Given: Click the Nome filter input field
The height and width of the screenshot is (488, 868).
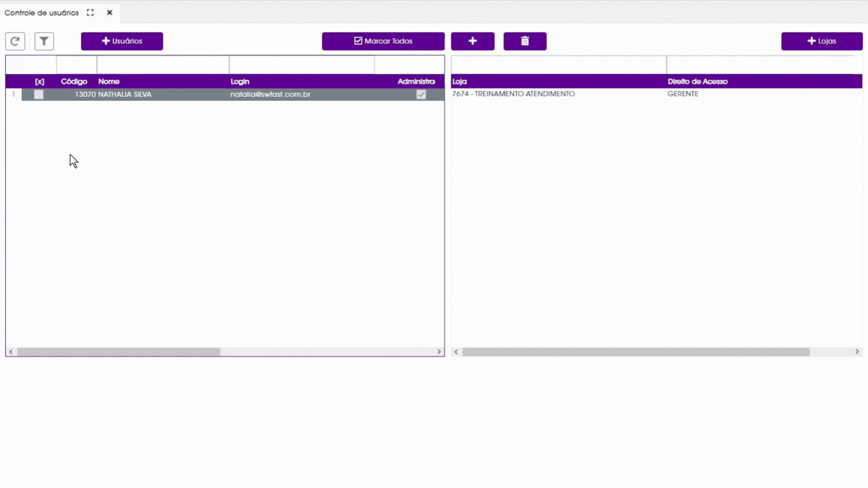Looking at the screenshot, I should [x=163, y=65].
